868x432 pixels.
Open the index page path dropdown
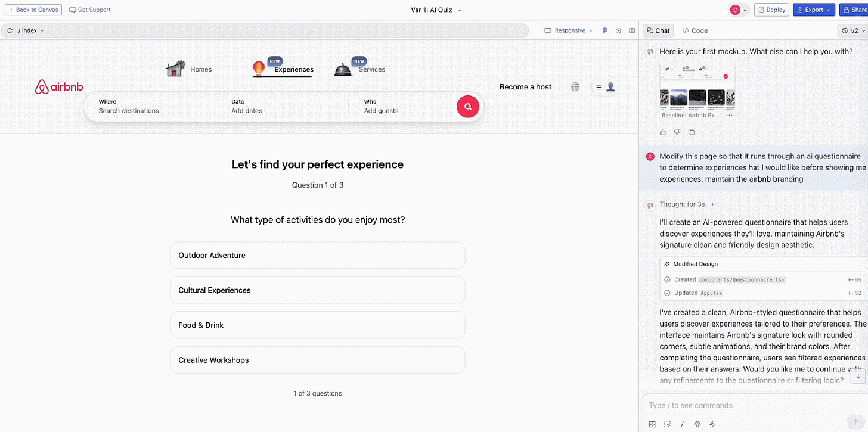(31, 30)
